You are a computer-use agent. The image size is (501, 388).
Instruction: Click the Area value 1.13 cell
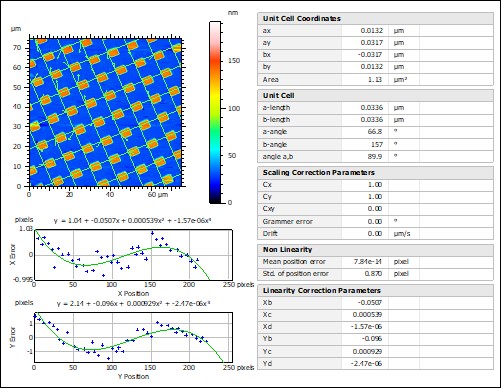(365, 79)
